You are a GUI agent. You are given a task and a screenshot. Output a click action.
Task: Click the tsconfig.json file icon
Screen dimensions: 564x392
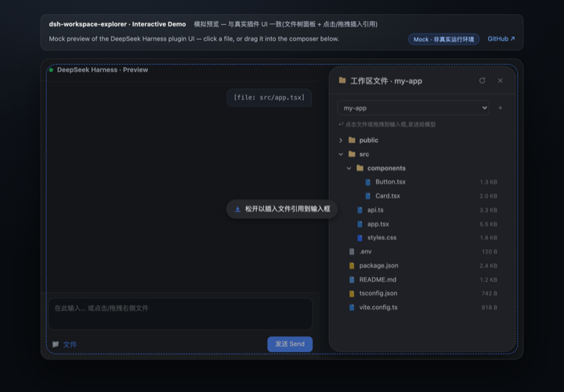352,293
